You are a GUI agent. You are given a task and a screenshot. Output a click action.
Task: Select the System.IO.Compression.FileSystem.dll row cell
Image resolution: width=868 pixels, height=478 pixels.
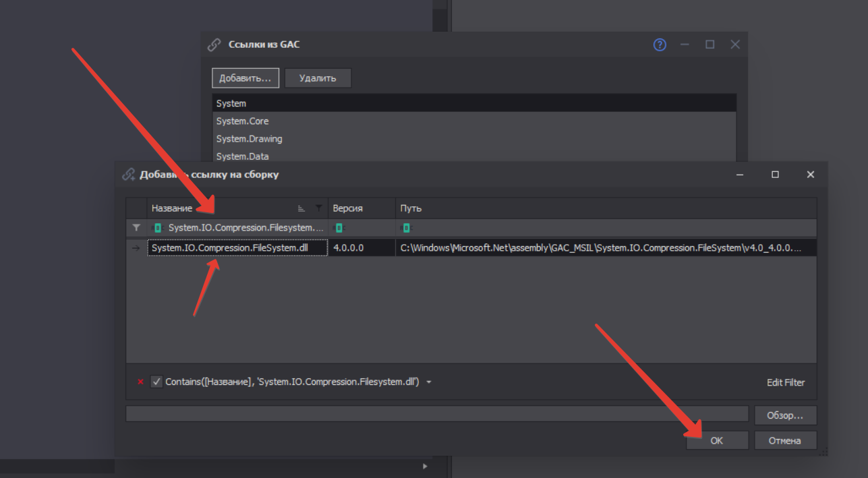click(237, 247)
